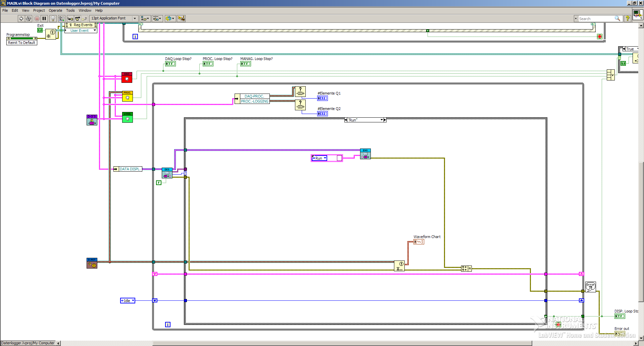Click the Clean Up Diagram button
This screenshot has width=644, height=346.
coord(181,18)
